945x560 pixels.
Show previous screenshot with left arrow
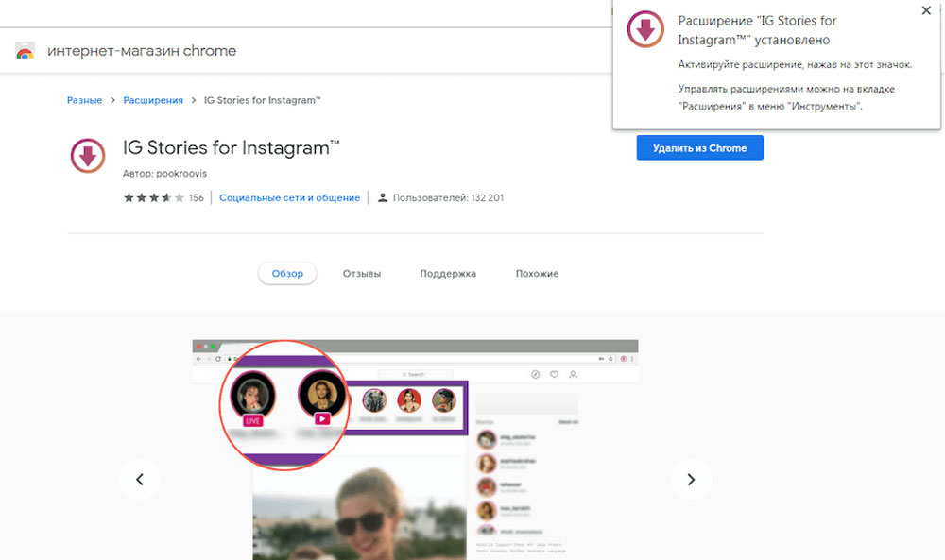click(139, 480)
